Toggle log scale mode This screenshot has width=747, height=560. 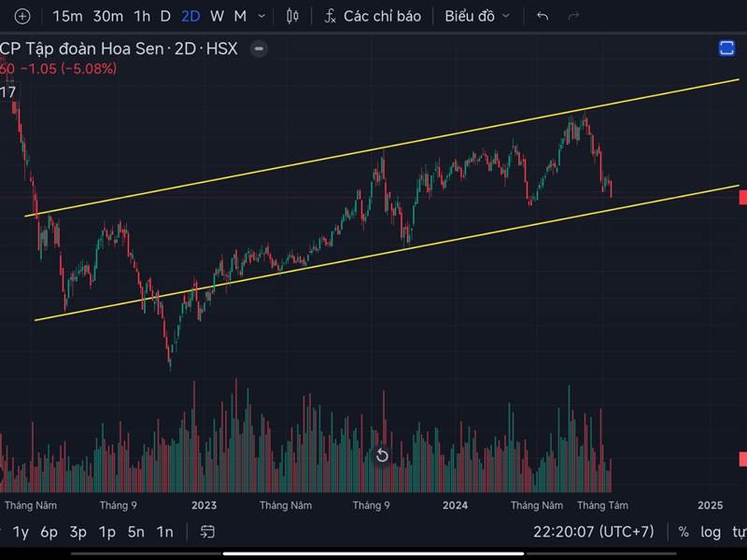pos(711,532)
